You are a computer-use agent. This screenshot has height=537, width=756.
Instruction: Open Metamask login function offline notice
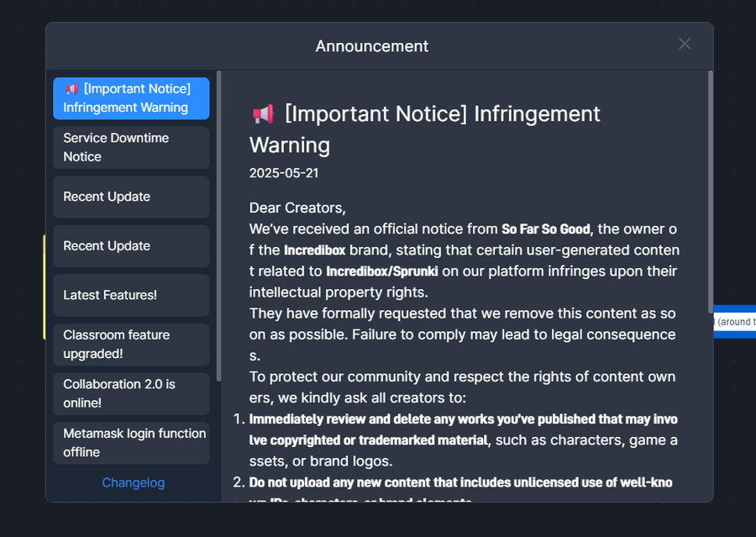pos(131,443)
